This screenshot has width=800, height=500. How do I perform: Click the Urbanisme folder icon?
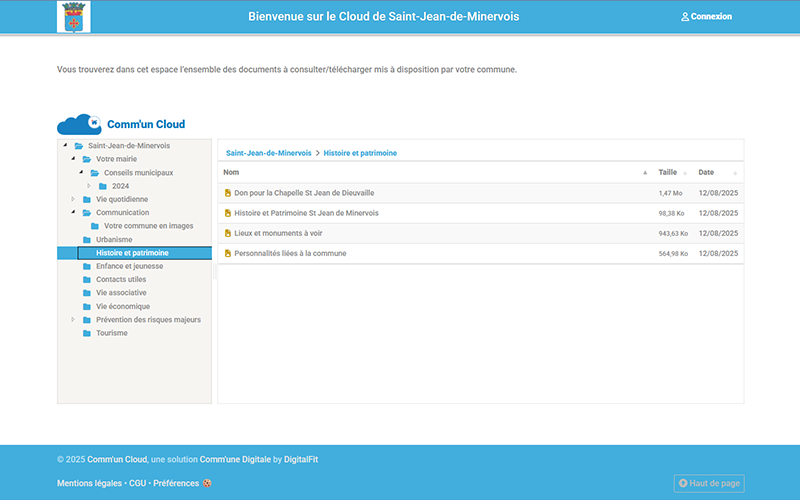click(x=87, y=240)
